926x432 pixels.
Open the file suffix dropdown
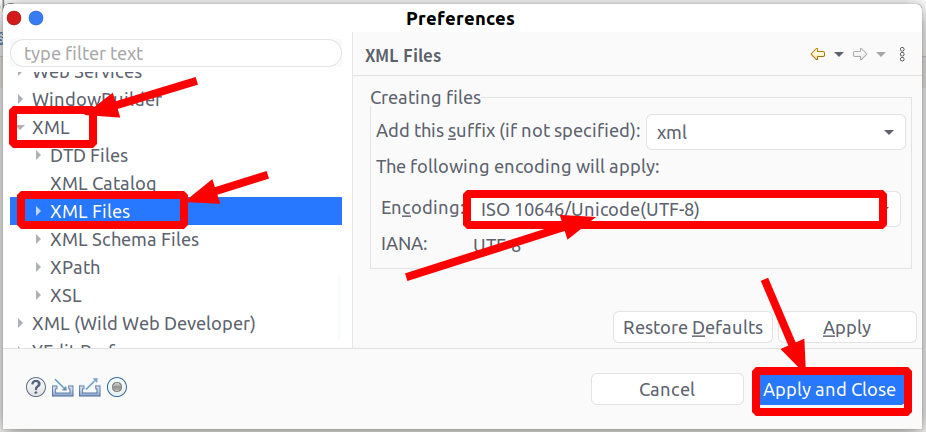tap(887, 132)
